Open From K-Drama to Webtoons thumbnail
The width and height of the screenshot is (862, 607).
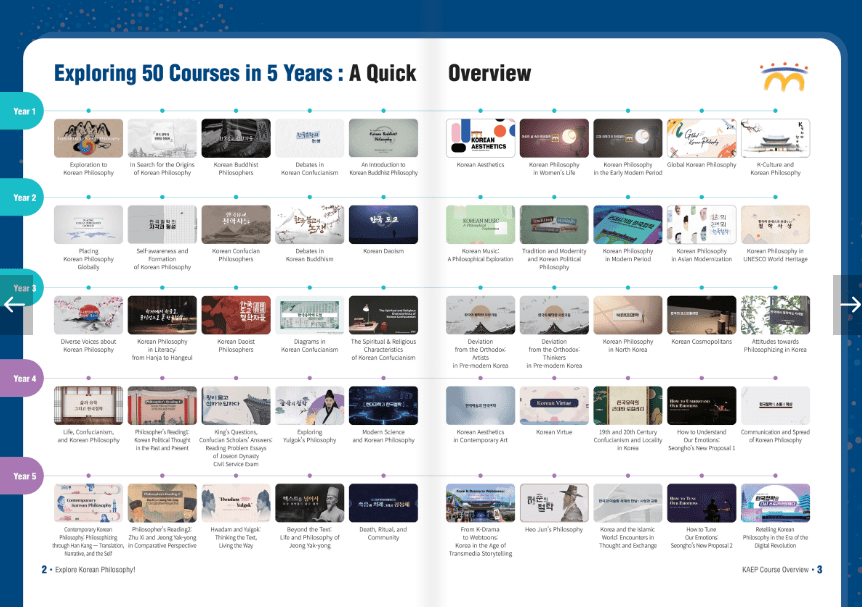click(480, 503)
